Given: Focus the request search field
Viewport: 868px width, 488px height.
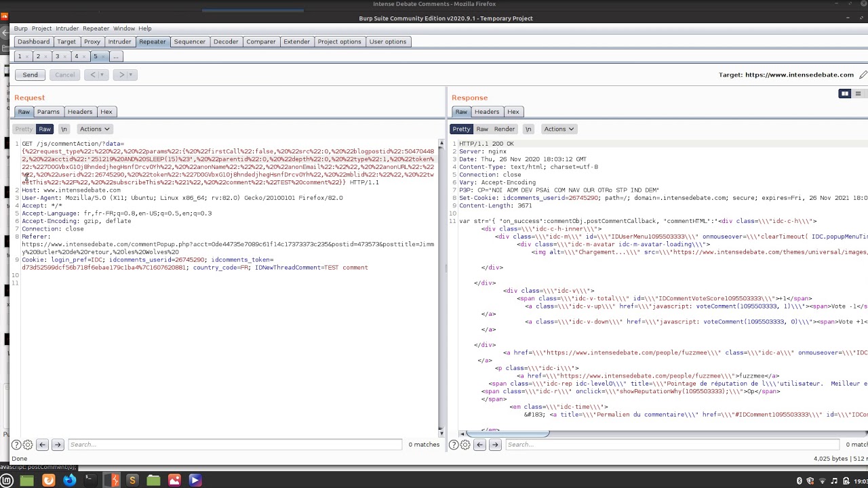Looking at the screenshot, I should (235, 445).
